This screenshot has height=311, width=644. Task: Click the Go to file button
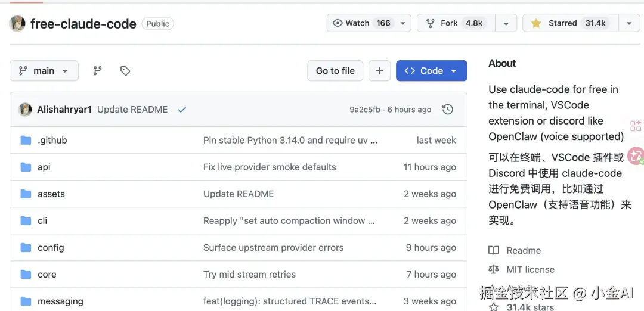335,70
